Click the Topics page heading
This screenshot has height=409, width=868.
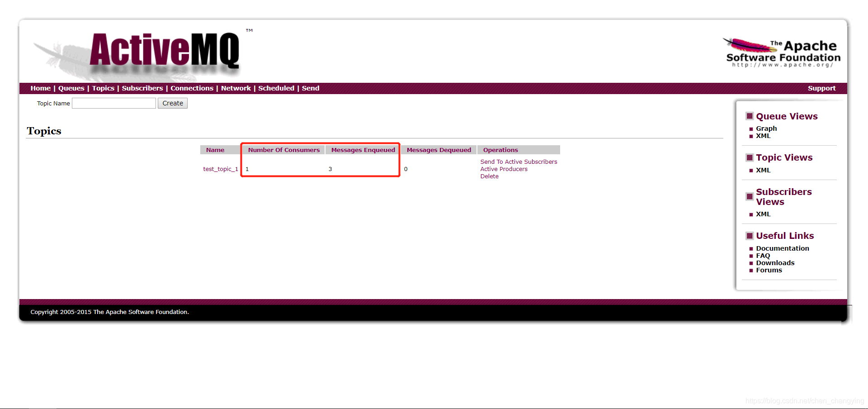click(x=44, y=131)
